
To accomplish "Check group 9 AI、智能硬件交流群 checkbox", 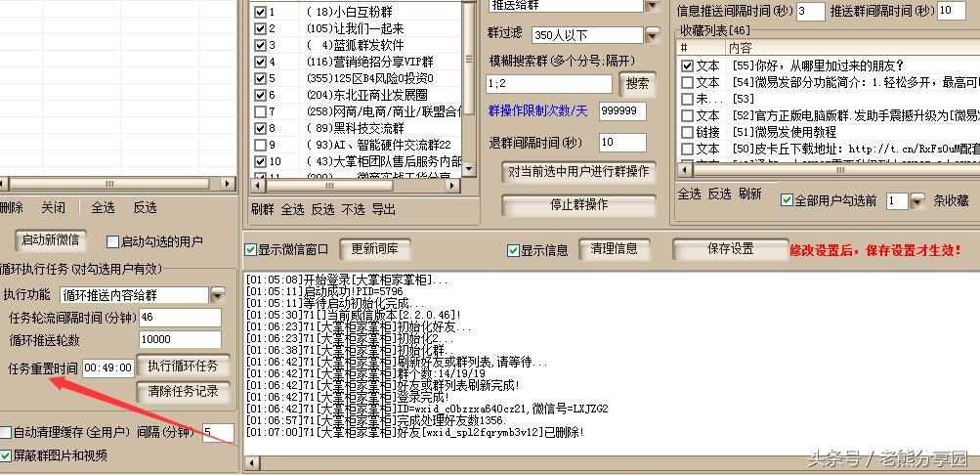I will coord(260,145).
